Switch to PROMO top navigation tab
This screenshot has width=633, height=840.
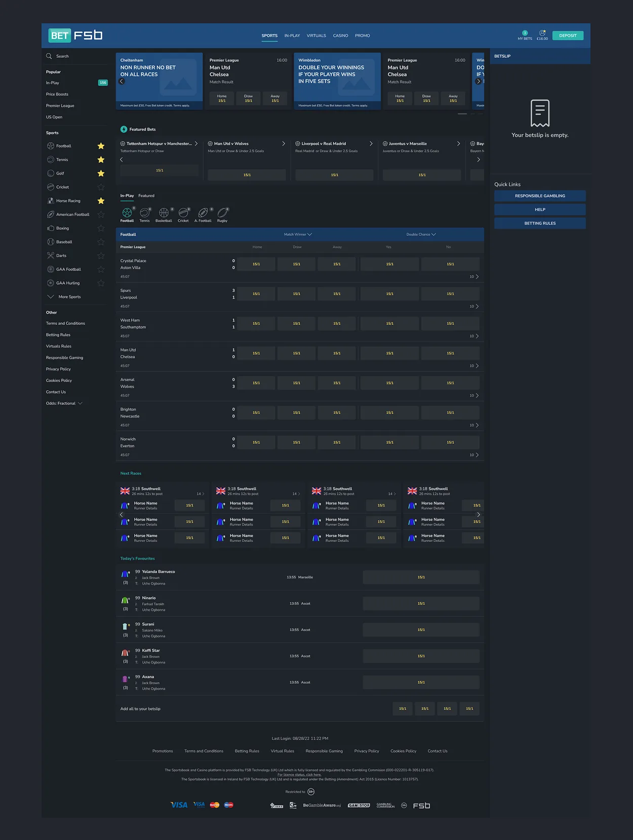click(x=363, y=35)
